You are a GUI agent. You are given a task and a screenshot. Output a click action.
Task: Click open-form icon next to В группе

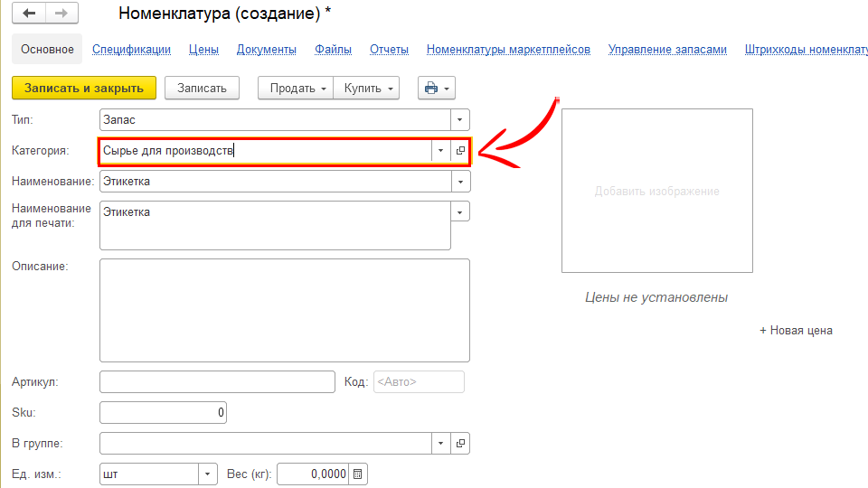(460, 444)
